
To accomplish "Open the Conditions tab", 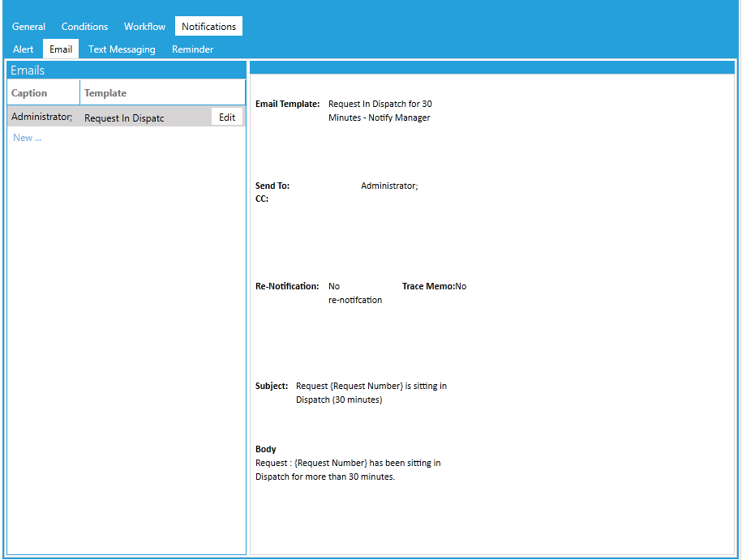I will (84, 26).
